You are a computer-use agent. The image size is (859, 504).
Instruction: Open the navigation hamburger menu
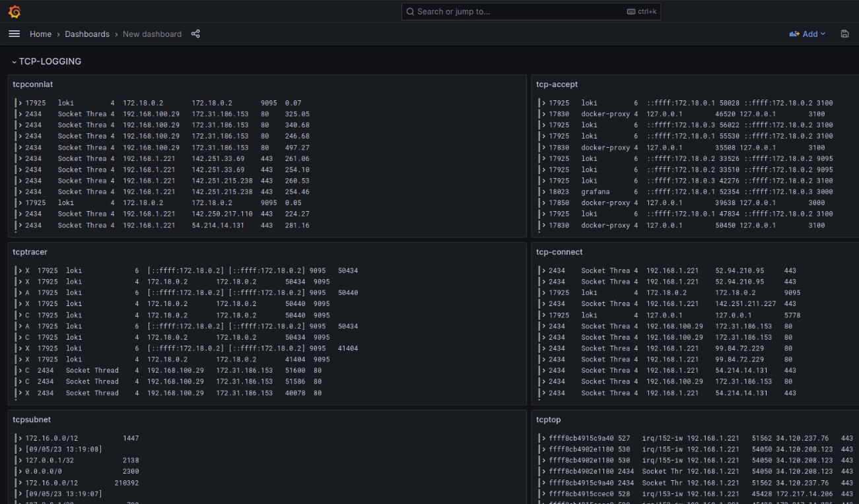(x=14, y=34)
